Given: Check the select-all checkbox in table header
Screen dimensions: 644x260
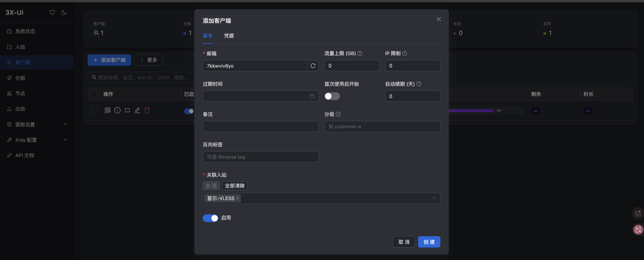Looking at the screenshot, I should (94, 94).
